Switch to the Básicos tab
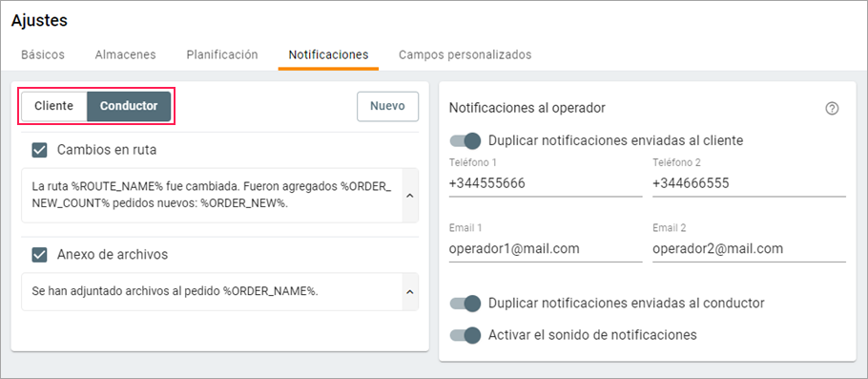 point(43,54)
